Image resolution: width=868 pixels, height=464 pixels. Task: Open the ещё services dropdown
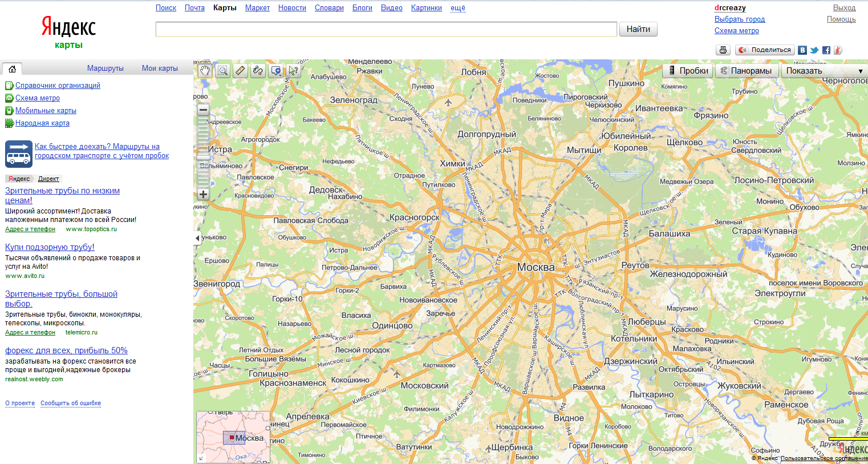pos(458,8)
